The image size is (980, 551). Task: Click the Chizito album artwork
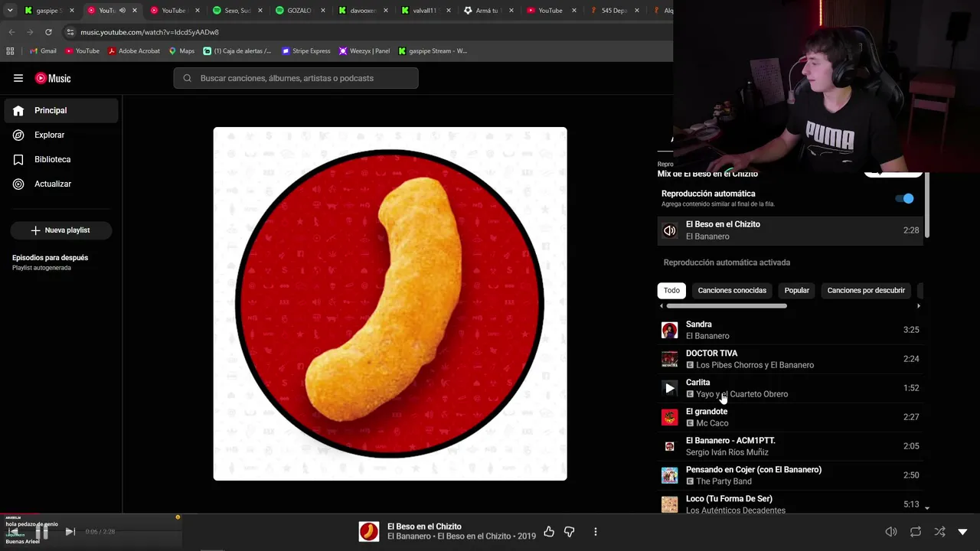tap(390, 304)
